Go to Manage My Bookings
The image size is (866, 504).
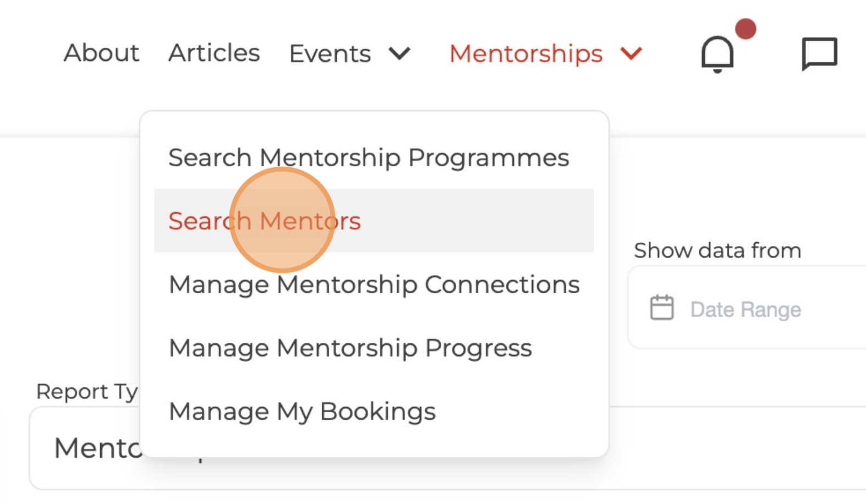(x=302, y=412)
